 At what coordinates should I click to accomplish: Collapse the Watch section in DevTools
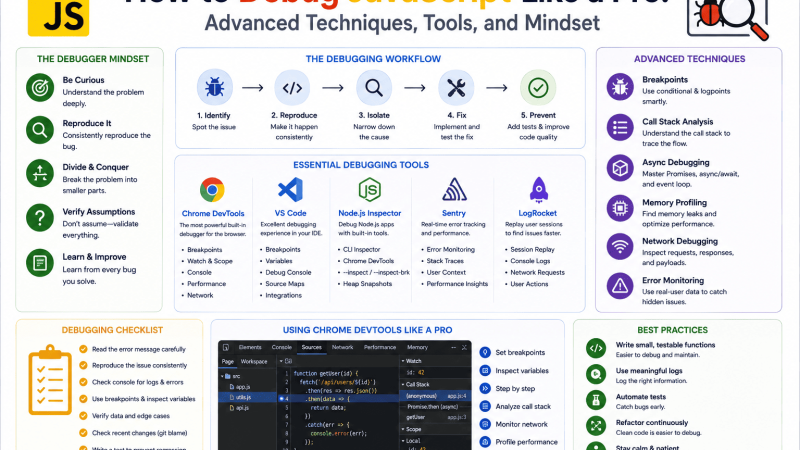[403, 361]
